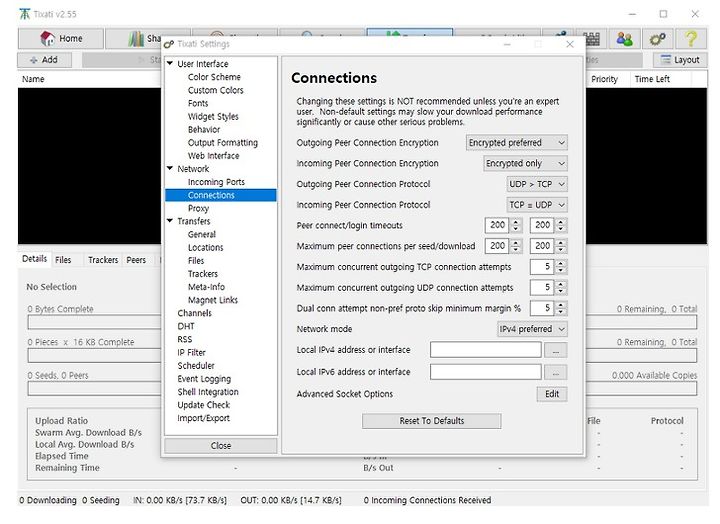The height and width of the screenshot is (524, 720).
Task: Click the max outgoing TCP attempts field
Action: (x=542, y=267)
